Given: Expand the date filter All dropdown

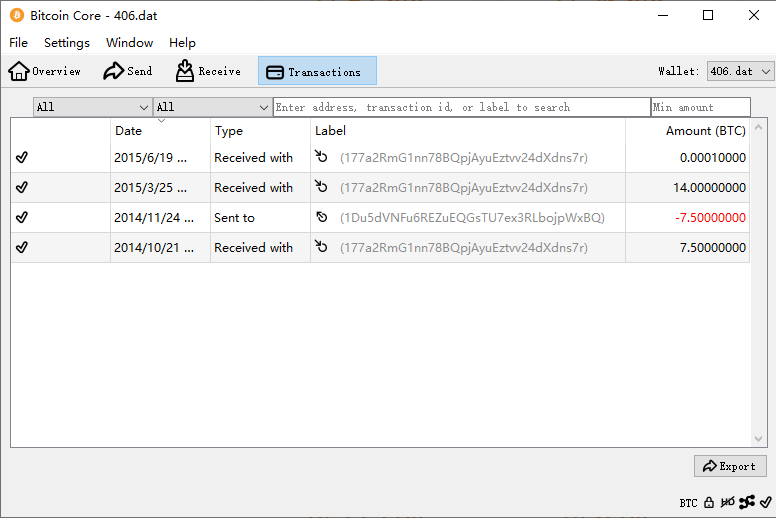Looking at the screenshot, I should pos(92,107).
